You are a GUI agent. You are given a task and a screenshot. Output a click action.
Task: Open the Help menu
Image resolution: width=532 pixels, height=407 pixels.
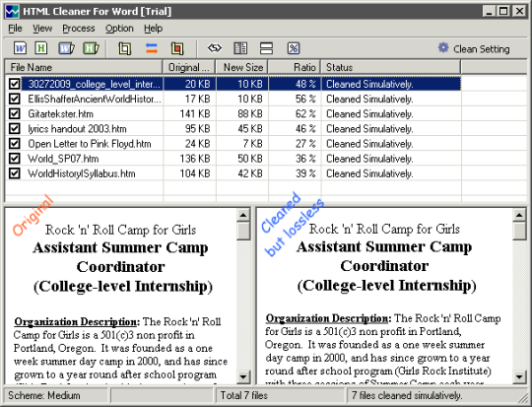[153, 29]
